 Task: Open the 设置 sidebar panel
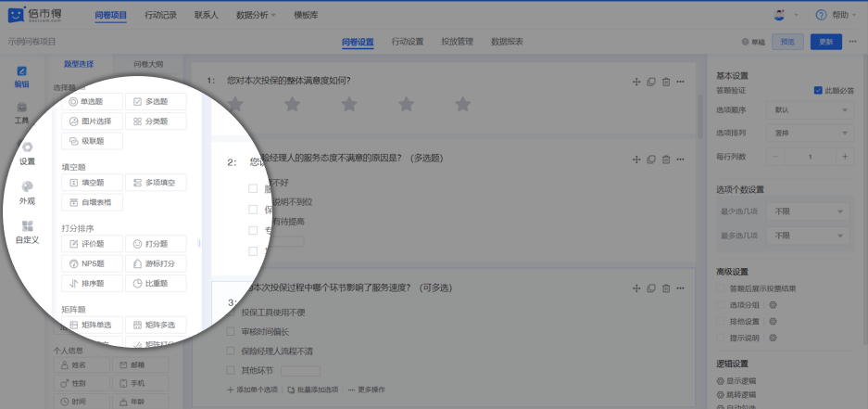[x=27, y=153]
